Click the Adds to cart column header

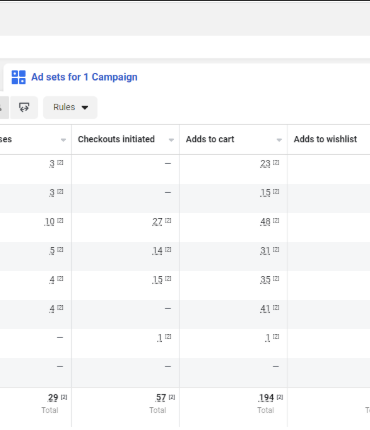pos(210,139)
